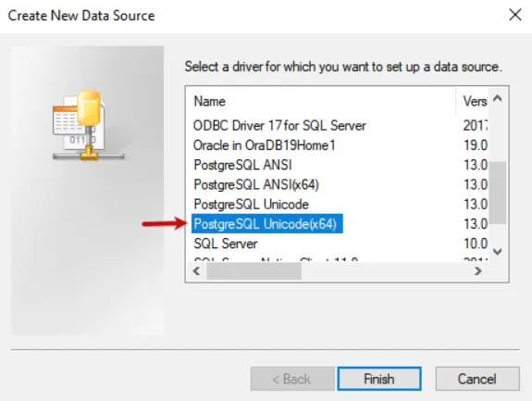Click the driver list scroll down arrow
532x401 pixels.
(498, 252)
